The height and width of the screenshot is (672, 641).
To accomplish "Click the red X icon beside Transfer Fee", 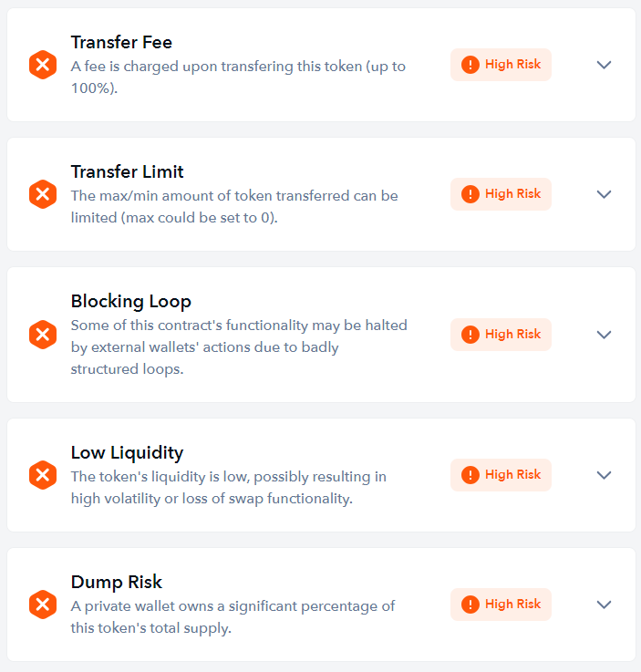I will (43, 65).
